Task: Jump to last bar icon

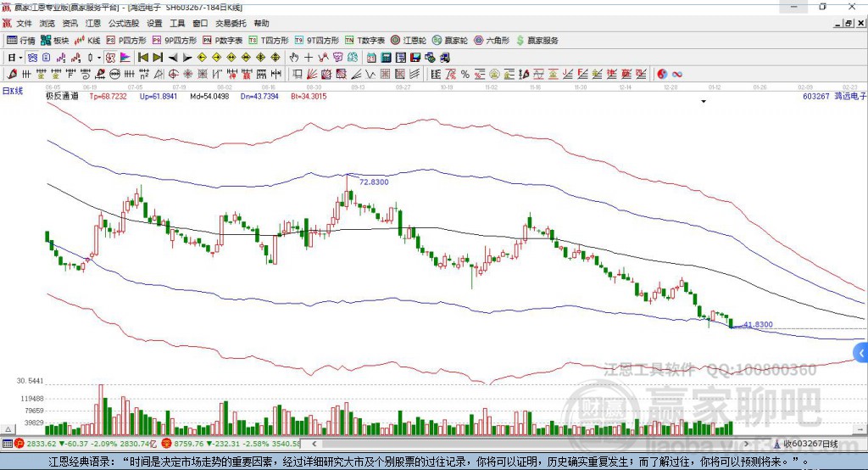Action: [x=158, y=58]
